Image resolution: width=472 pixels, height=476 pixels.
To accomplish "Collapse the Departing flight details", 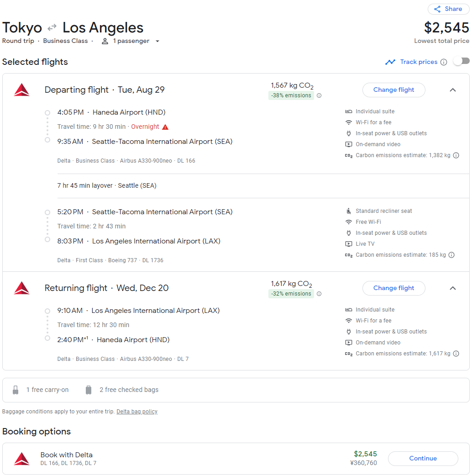I will 452,90.
